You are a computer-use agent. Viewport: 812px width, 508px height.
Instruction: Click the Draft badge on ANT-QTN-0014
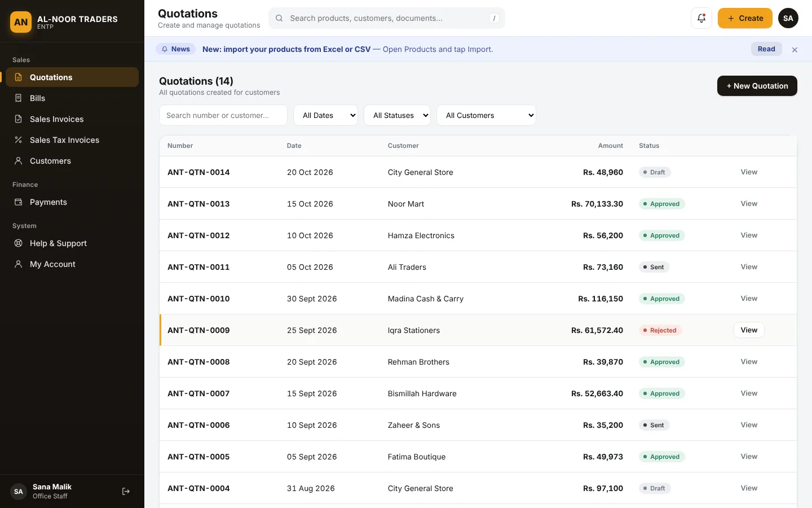coord(655,172)
